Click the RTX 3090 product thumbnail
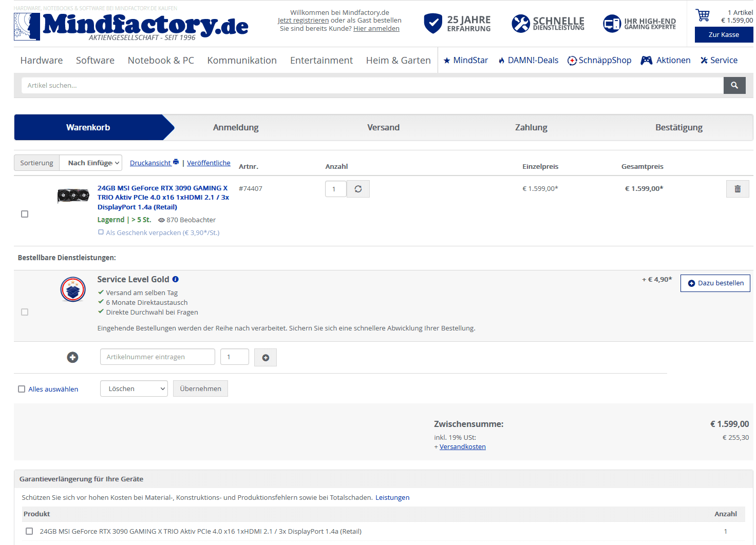 point(73,196)
